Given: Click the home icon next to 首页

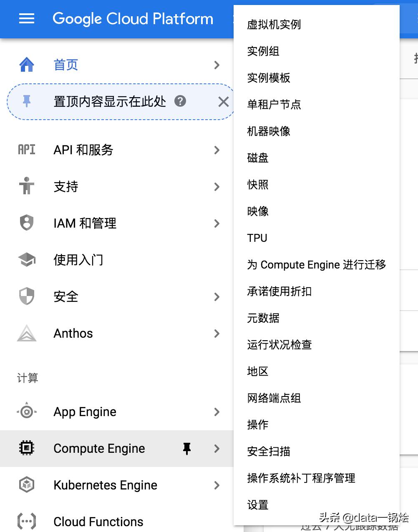Looking at the screenshot, I should tap(27, 65).
